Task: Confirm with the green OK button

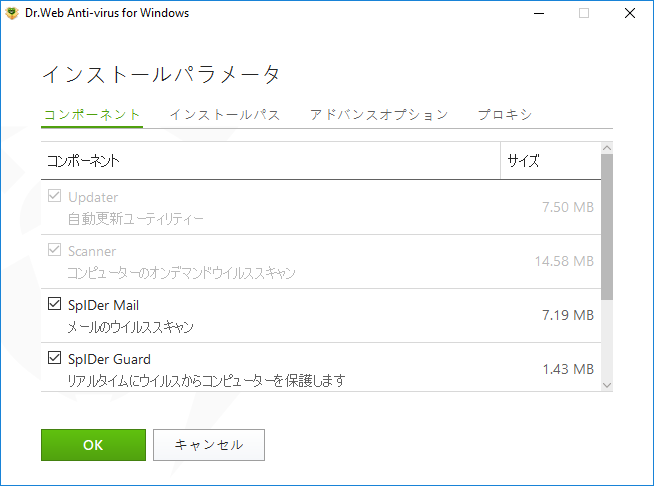Action: pyautogui.click(x=93, y=445)
